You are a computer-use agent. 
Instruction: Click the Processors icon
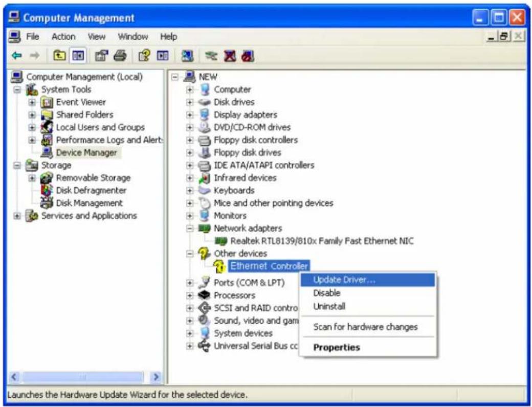point(204,295)
